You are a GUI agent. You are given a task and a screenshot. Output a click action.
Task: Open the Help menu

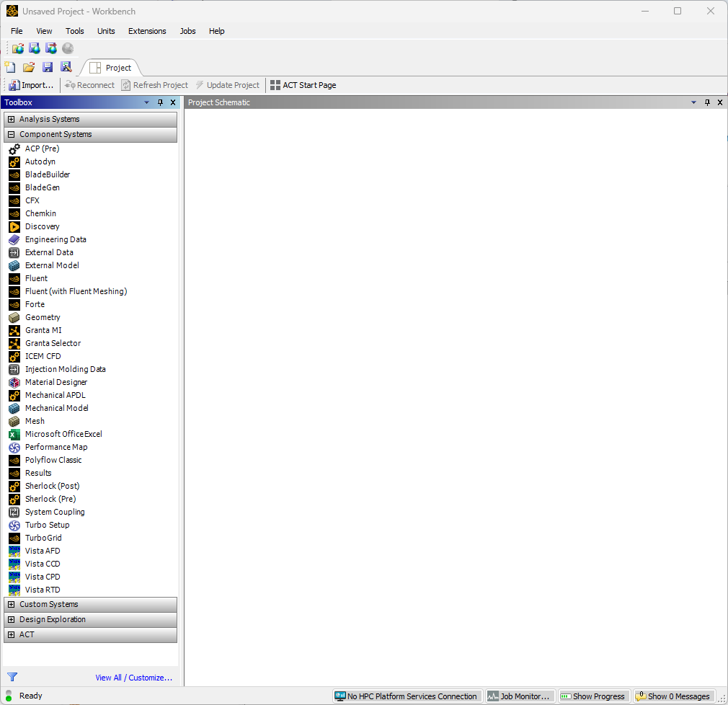coord(217,31)
